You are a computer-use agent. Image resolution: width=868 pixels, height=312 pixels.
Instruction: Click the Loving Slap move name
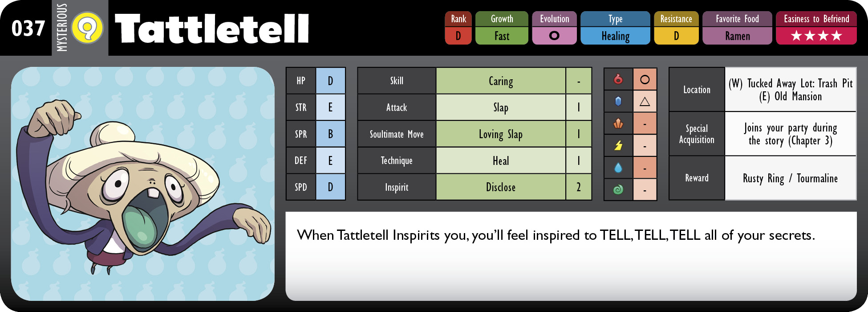(x=501, y=134)
